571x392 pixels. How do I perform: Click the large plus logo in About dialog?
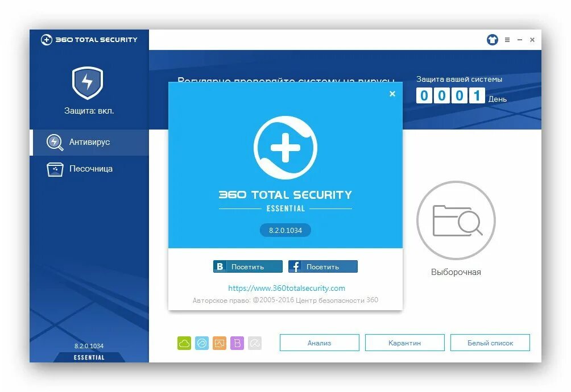coord(285,148)
